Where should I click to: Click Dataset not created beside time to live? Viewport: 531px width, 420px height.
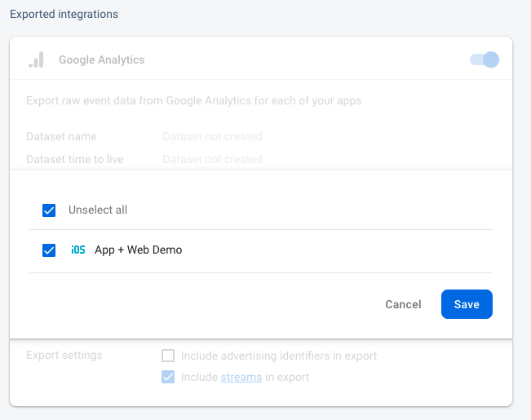tap(213, 159)
